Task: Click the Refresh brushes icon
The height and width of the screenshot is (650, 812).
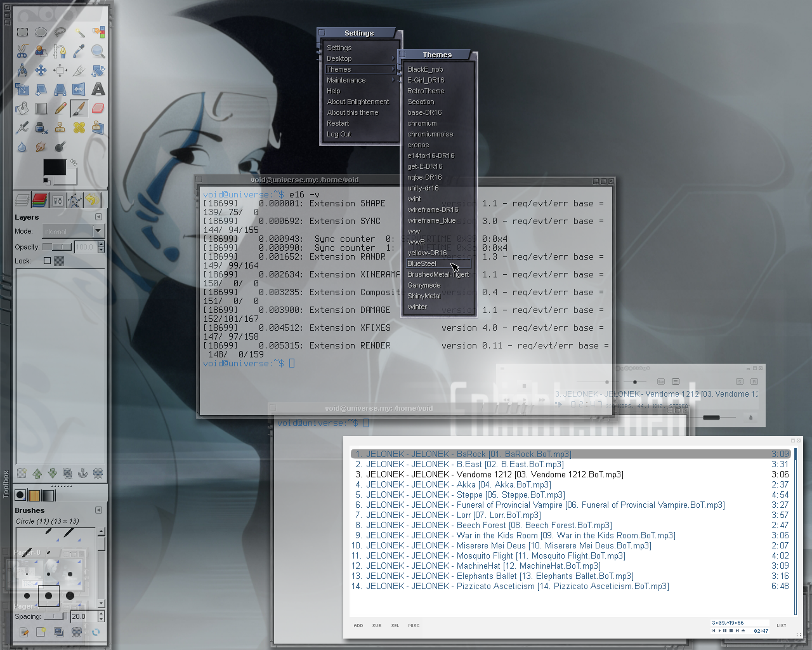Action: click(96, 632)
